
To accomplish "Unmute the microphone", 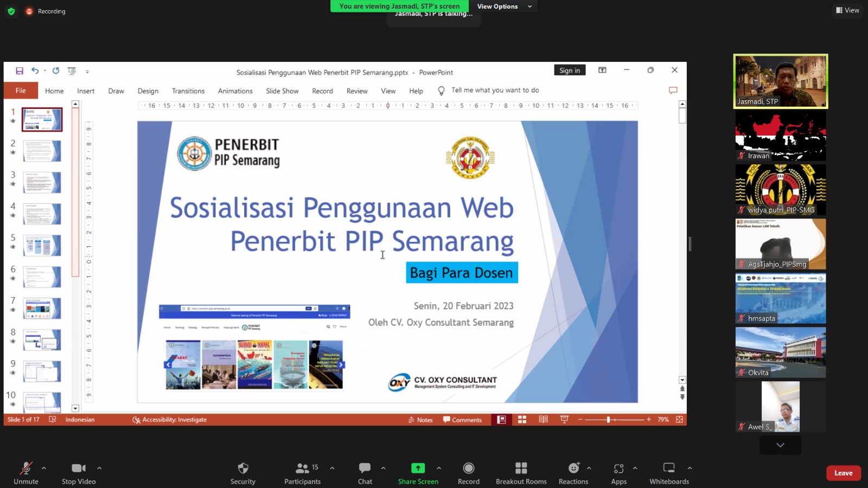I will 26,473.
